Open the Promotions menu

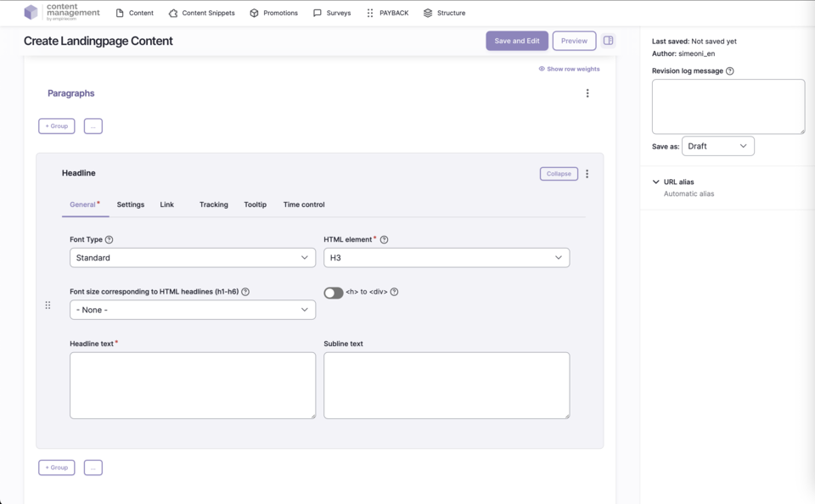pos(273,13)
